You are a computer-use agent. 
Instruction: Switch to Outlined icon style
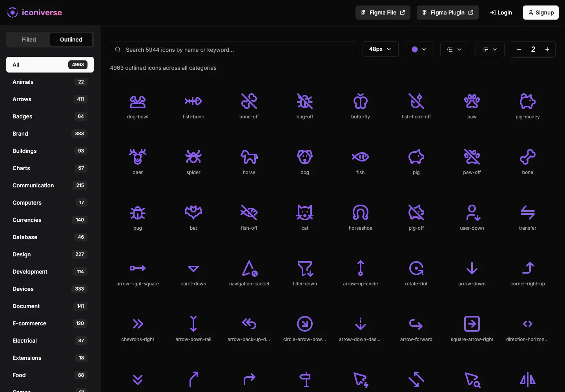71,40
